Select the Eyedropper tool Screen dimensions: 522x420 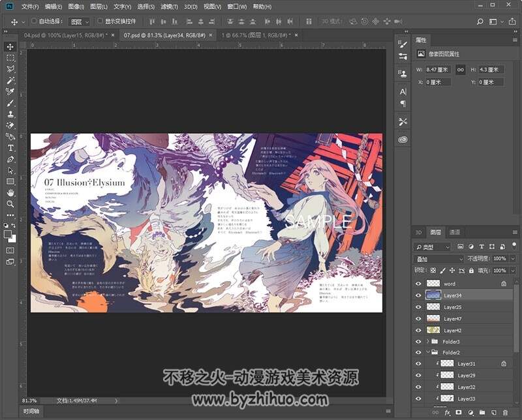(10, 91)
